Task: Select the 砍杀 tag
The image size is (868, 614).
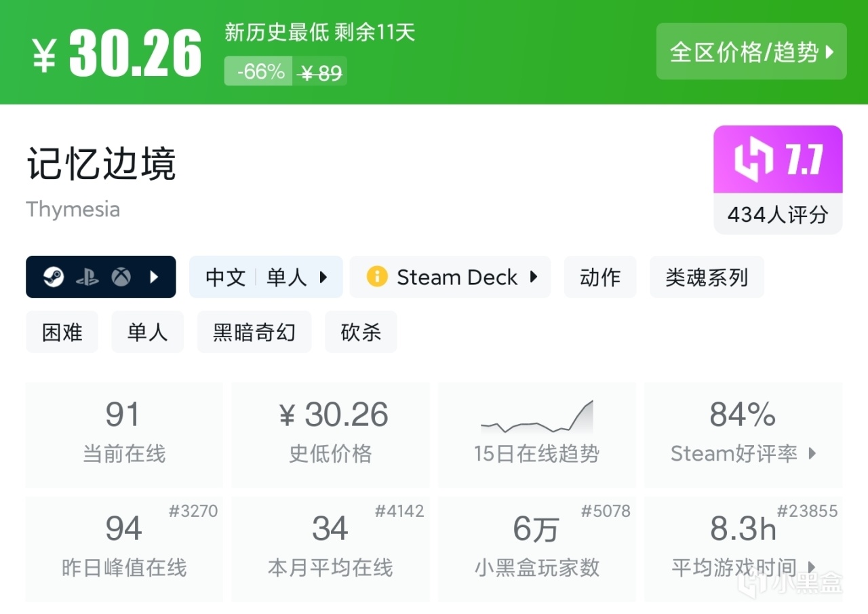Action: [x=361, y=332]
